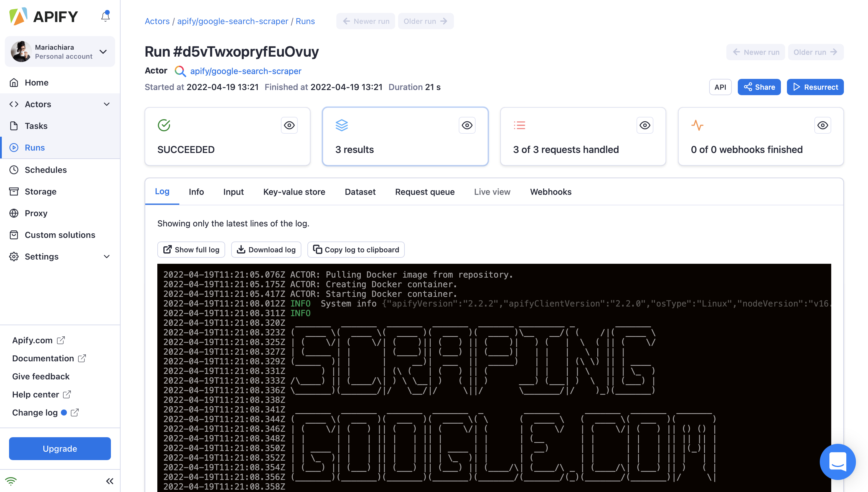Click Show full log button
Image resolution: width=868 pixels, height=492 pixels.
point(191,250)
